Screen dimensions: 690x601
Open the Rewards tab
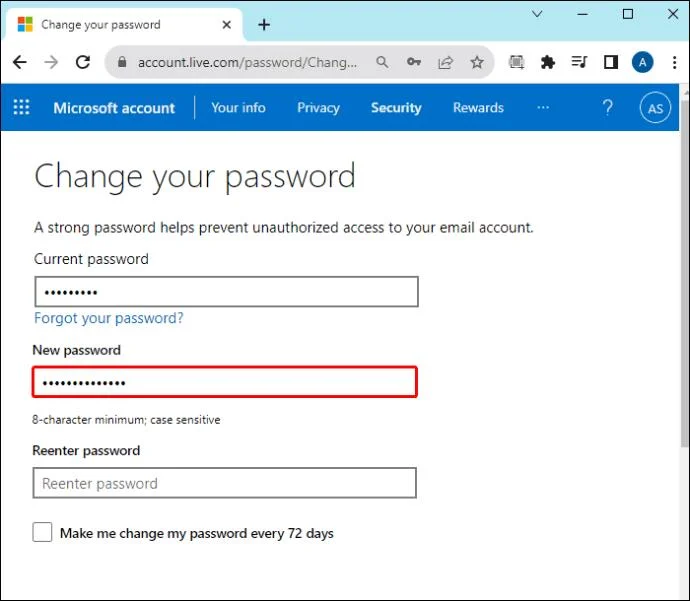tap(478, 107)
